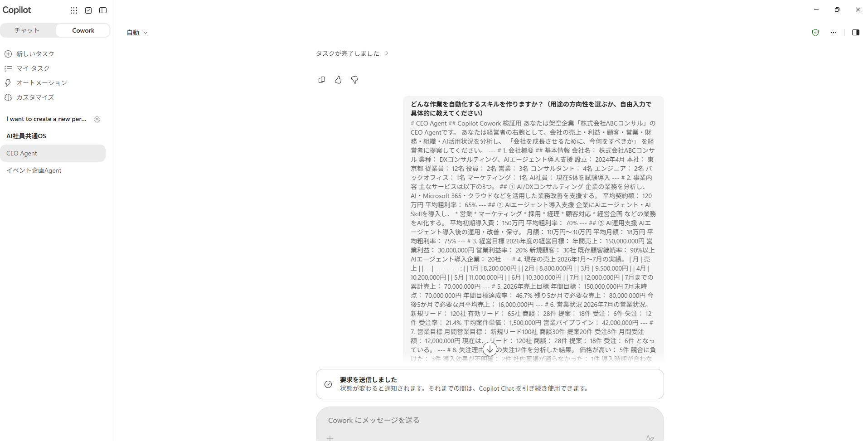The height and width of the screenshot is (441, 868).
Task: Click the Copilot title text
Action: 17,10
